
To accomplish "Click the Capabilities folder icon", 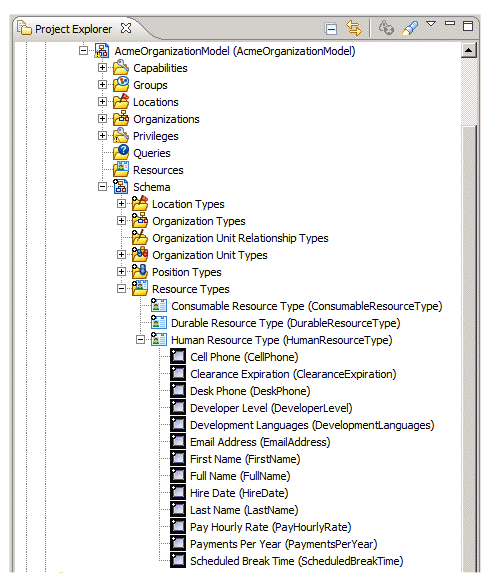I will point(121,68).
